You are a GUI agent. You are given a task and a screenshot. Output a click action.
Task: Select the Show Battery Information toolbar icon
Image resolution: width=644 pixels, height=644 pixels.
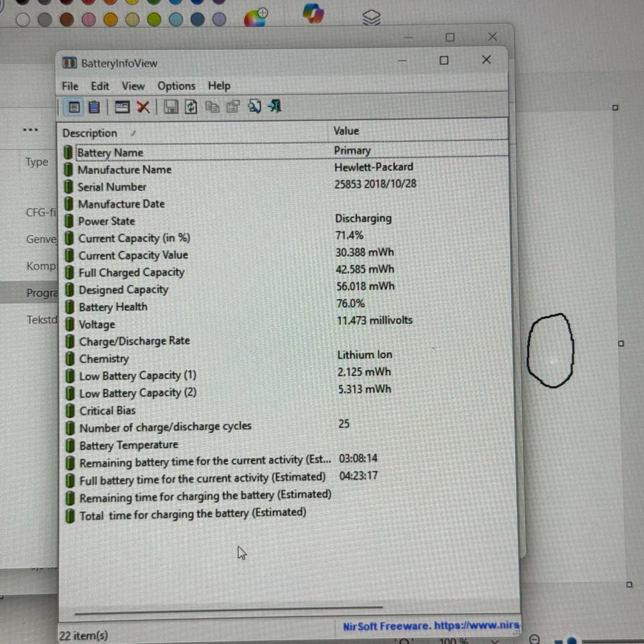pyautogui.click(x=74, y=107)
